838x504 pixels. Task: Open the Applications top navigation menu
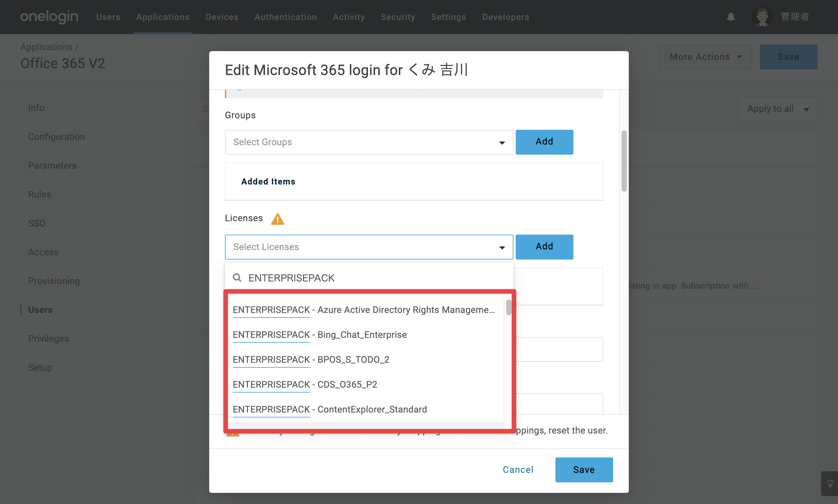[163, 17]
